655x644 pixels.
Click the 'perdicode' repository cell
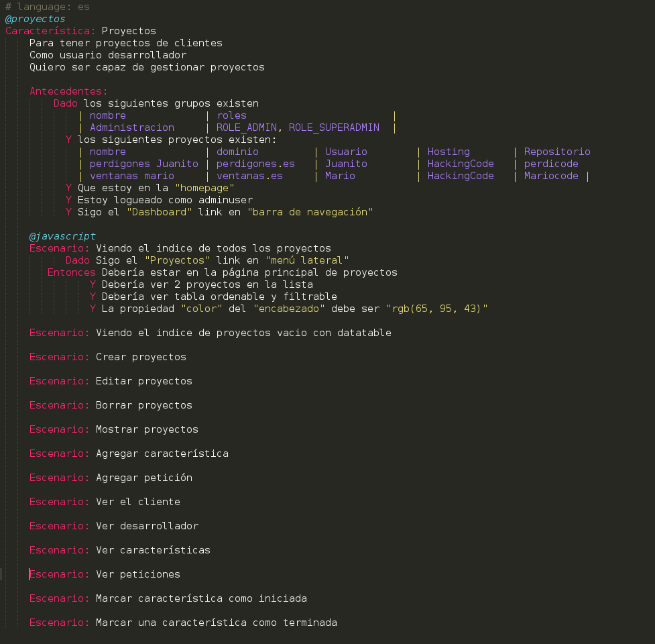(551, 164)
